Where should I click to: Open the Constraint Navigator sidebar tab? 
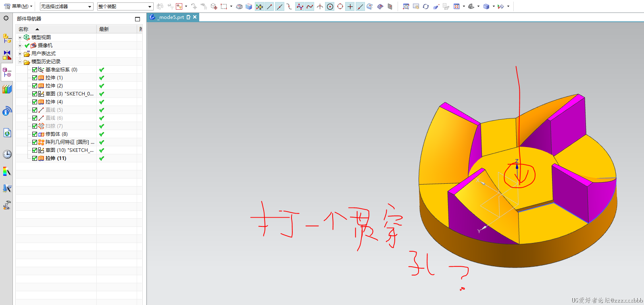coord(7,55)
